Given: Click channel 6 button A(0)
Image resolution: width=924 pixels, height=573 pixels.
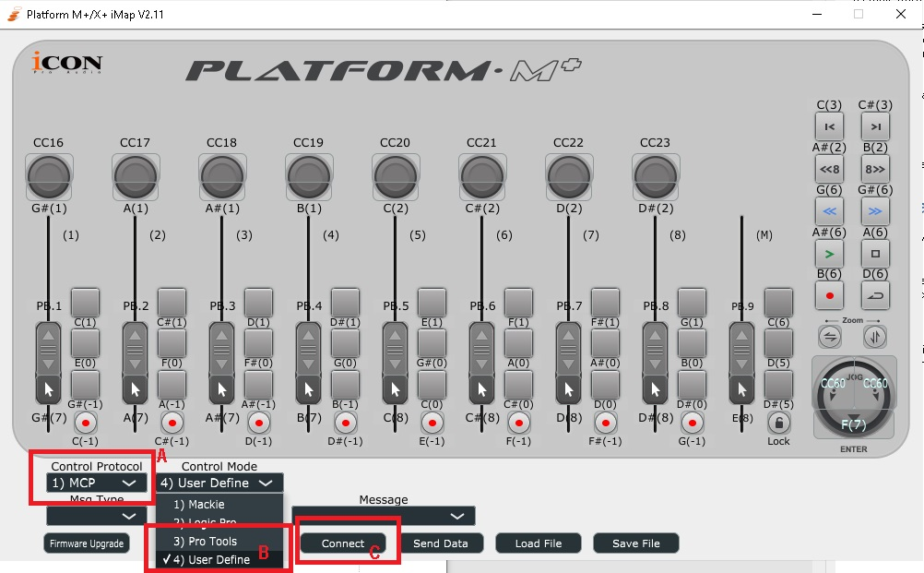Looking at the screenshot, I should pos(518,343).
